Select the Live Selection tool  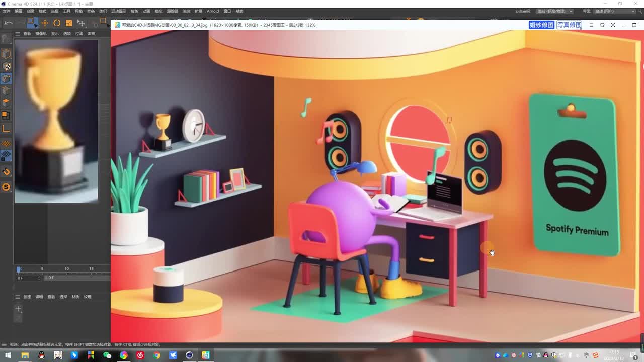pyautogui.click(x=32, y=23)
